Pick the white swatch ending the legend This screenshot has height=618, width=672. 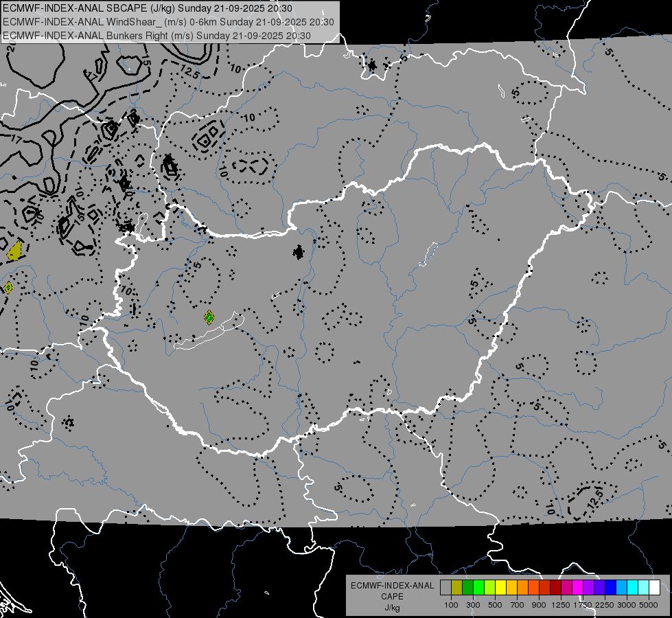654,588
